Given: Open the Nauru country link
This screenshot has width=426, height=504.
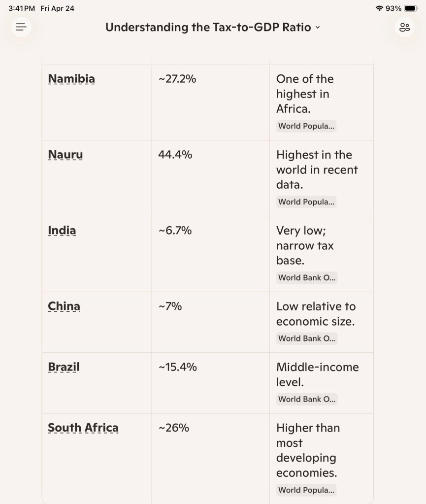Looking at the screenshot, I should [x=65, y=155].
